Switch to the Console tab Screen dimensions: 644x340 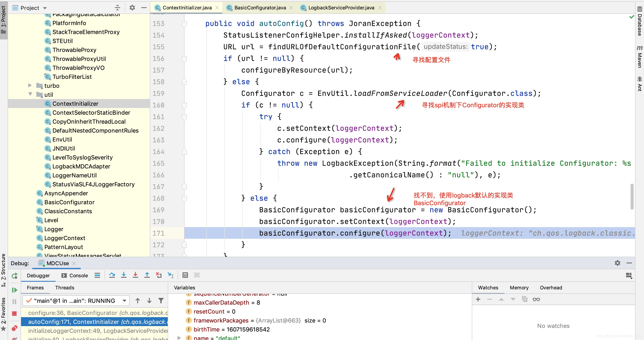coord(75,275)
